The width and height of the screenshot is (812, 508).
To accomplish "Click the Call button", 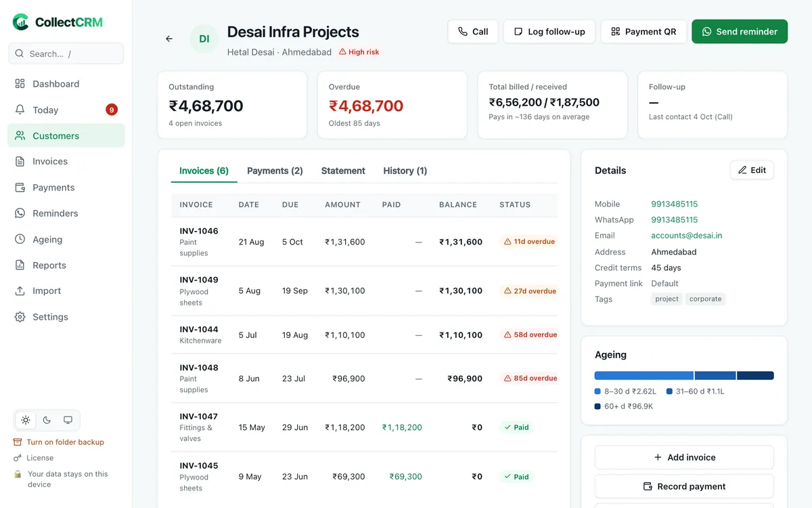I will [x=473, y=32].
